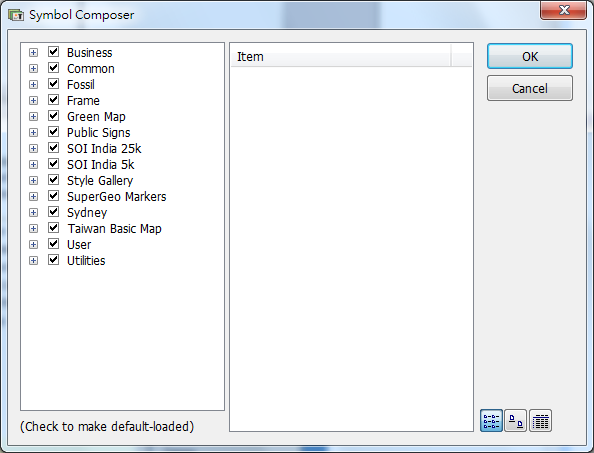Uncheck the Utilities checkbox
594x453 pixels.
pos(53,260)
